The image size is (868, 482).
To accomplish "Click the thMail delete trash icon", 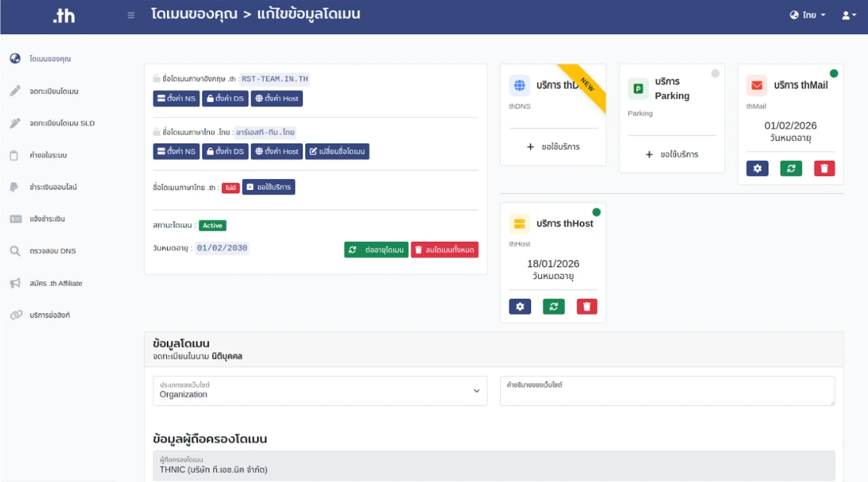I will pos(824,167).
